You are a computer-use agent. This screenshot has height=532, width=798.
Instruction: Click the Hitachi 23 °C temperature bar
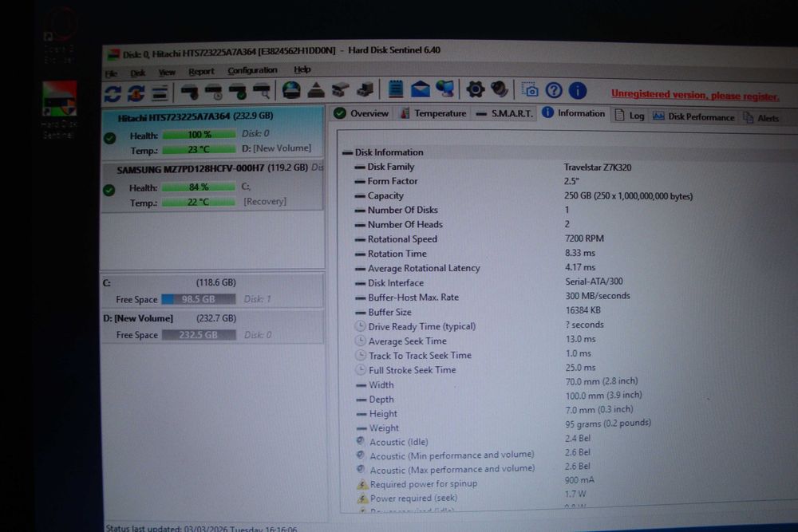tap(199, 149)
